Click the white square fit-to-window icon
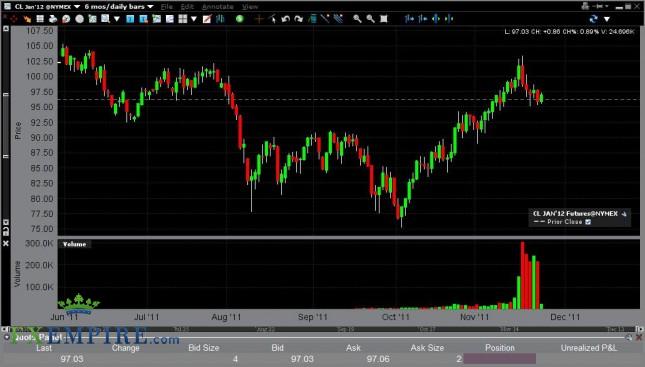 click(384, 19)
